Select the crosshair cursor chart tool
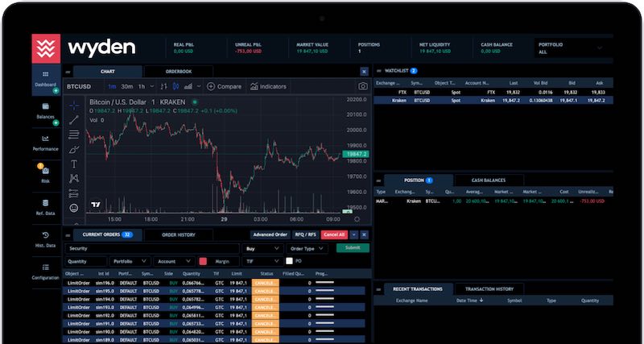This screenshot has height=344, width=644. (74, 106)
